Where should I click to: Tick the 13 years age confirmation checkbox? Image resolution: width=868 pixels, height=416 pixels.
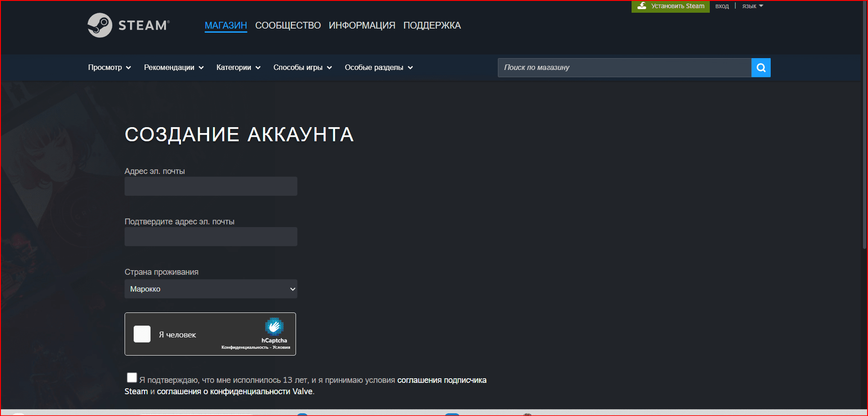[132, 378]
